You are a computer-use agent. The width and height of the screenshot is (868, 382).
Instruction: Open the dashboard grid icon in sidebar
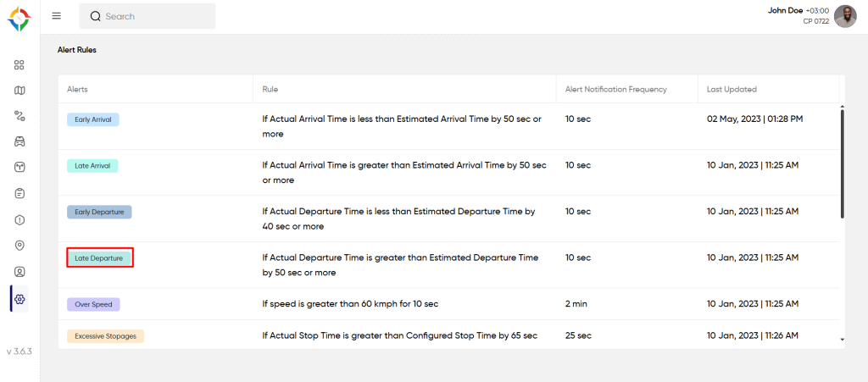(x=19, y=64)
